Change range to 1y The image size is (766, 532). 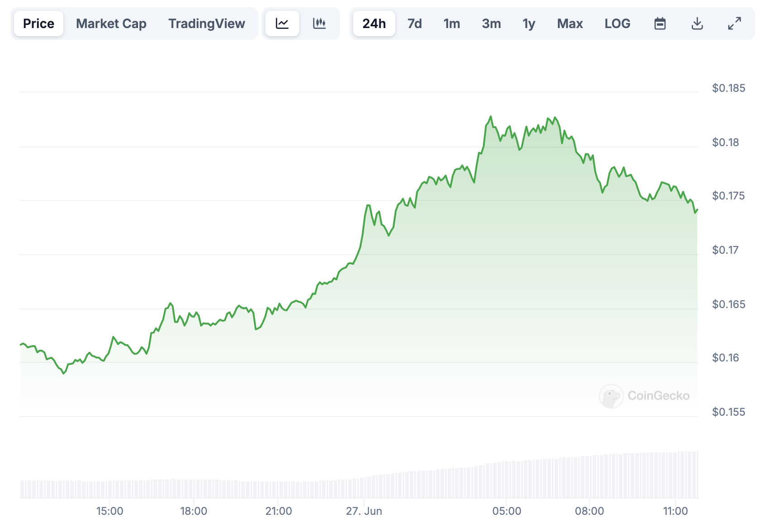point(529,24)
